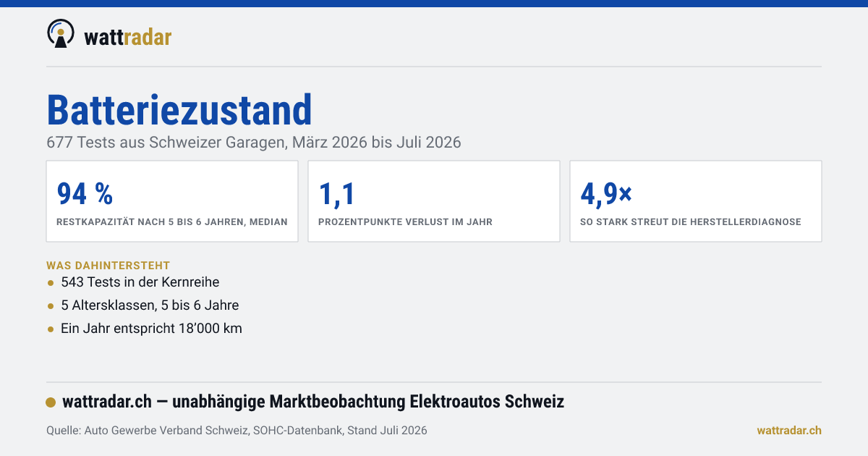Select the Batteriezustand headline
This screenshot has width=868, height=456.
(x=179, y=110)
